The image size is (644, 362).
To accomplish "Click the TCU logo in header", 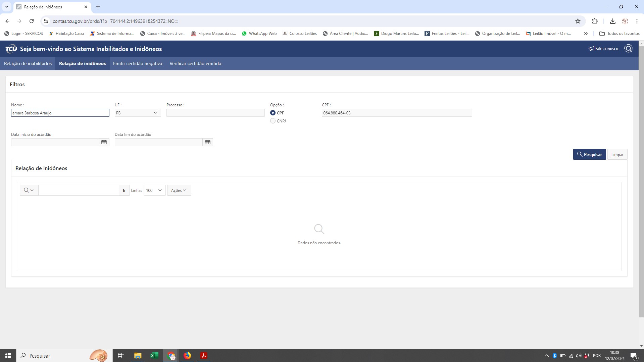I will pos(11,49).
